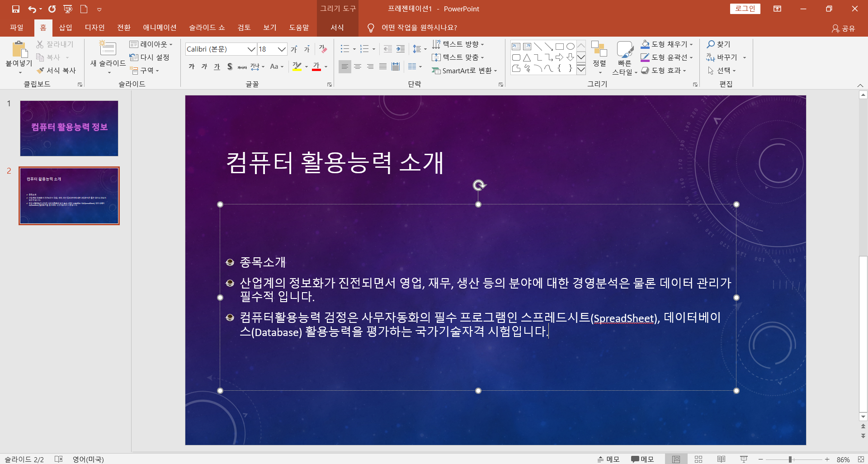Select the triangle shape in the gallery
The width and height of the screenshot is (868, 464).
pos(527,57)
